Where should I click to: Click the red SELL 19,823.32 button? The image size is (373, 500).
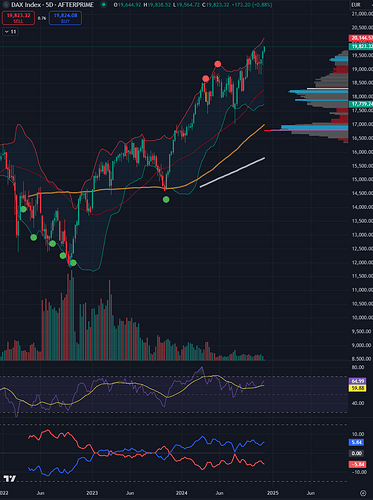tap(18, 18)
